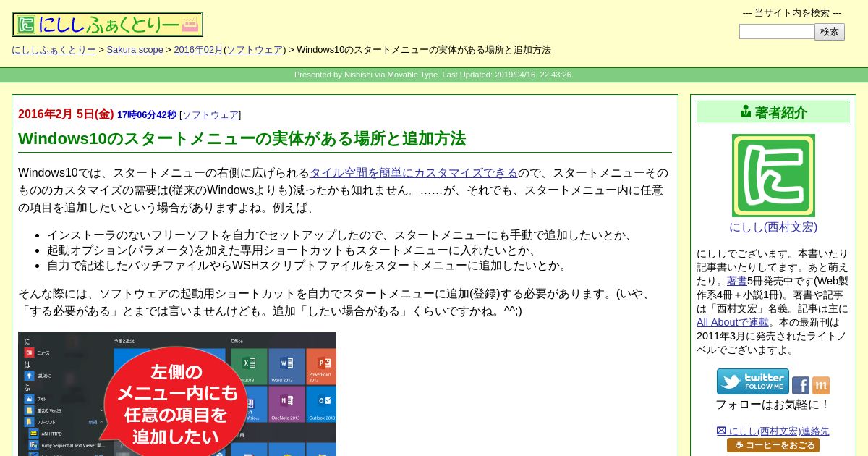The width and height of the screenshot is (868, 456).
Task: Click the 2016年2月 5日(金) date text
Action: tap(66, 114)
